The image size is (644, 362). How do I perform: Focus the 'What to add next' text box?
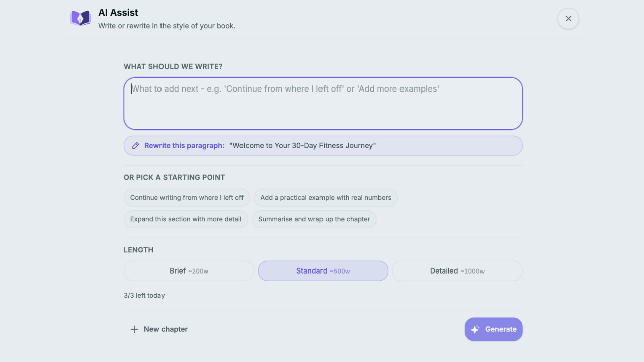[x=323, y=104]
